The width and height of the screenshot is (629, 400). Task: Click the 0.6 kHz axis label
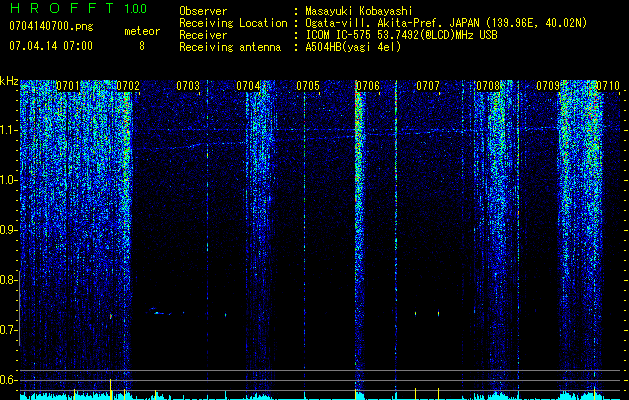click(8, 380)
